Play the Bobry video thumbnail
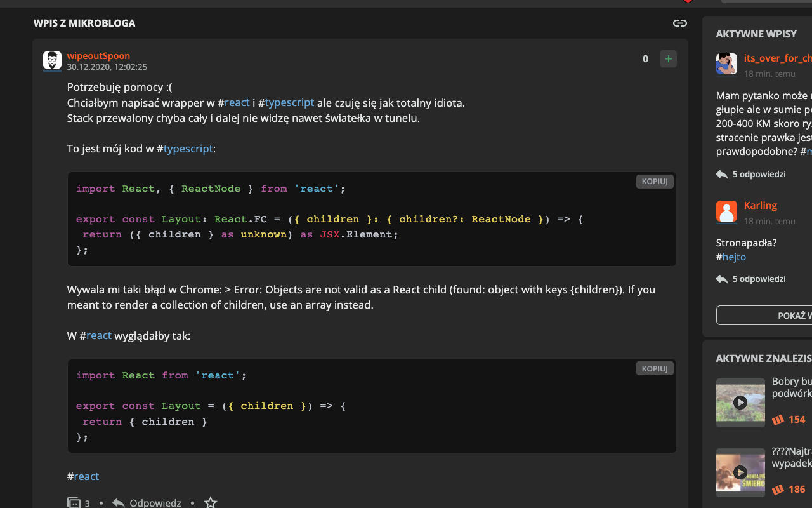The height and width of the screenshot is (508, 812). coord(740,403)
